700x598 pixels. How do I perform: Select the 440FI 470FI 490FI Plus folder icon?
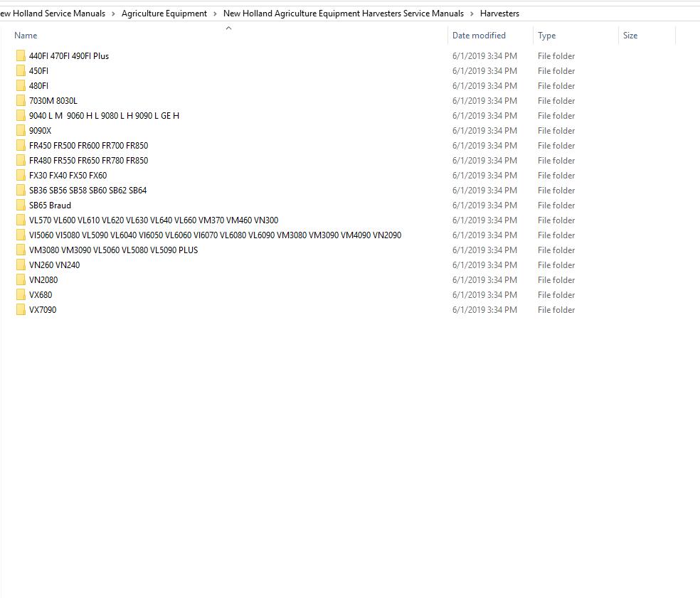(x=21, y=55)
